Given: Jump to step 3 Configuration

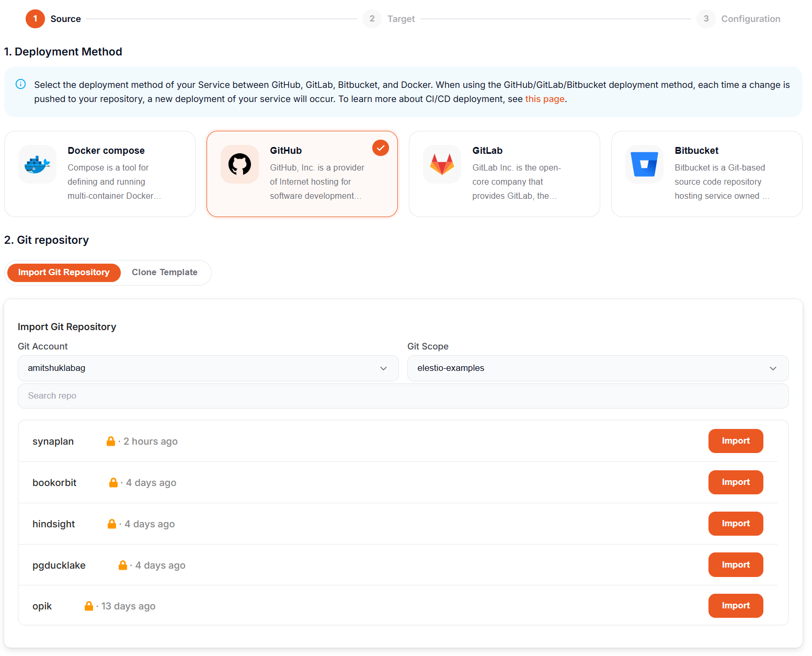Looking at the screenshot, I should coord(738,19).
